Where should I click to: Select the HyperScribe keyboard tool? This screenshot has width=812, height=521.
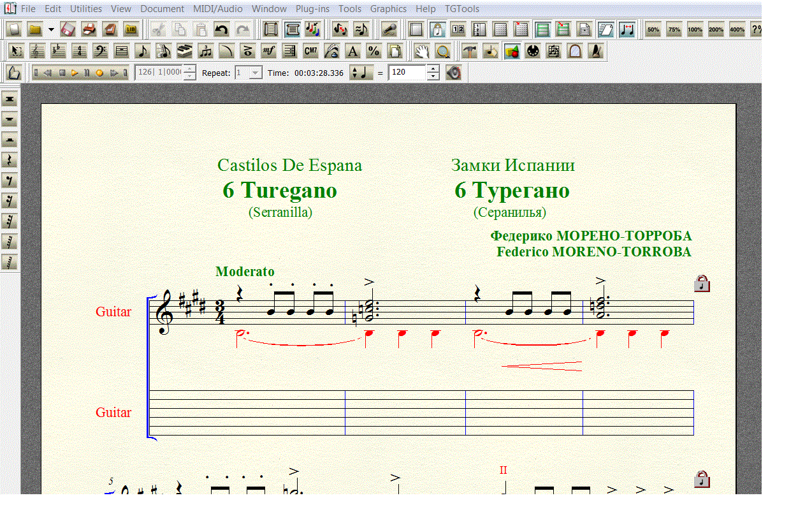184,51
